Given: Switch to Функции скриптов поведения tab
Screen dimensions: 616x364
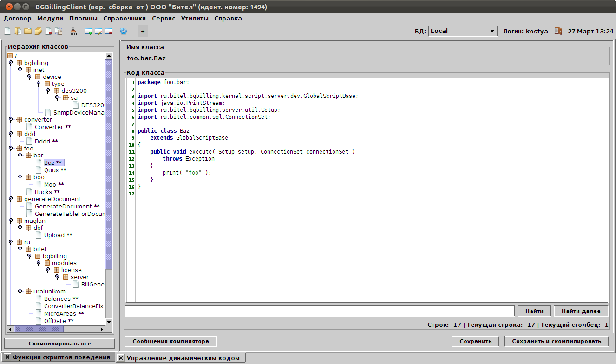Looking at the screenshot, I should coord(60,357).
